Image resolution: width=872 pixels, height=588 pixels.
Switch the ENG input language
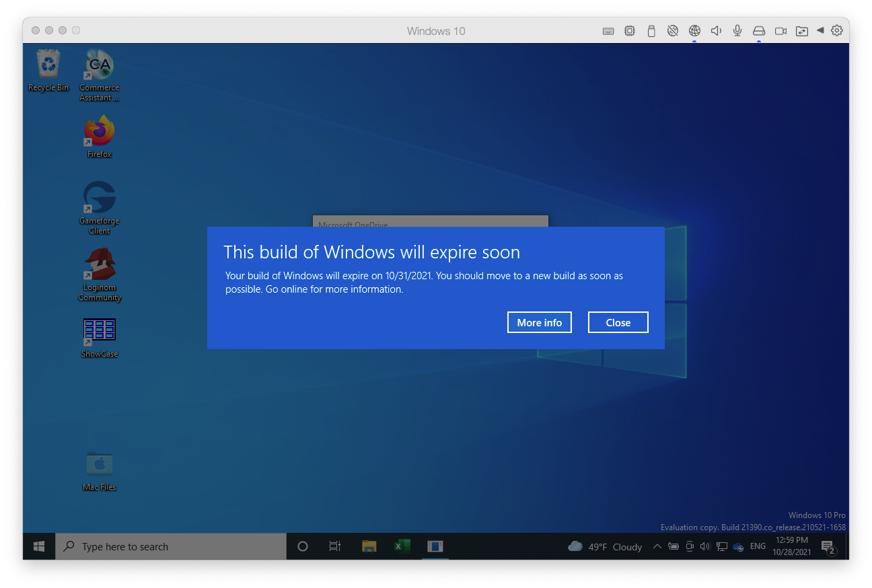click(x=758, y=546)
